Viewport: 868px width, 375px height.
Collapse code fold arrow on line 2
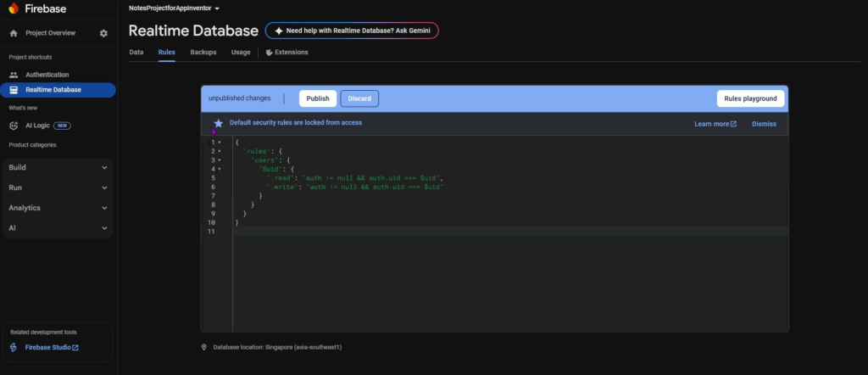tap(219, 151)
